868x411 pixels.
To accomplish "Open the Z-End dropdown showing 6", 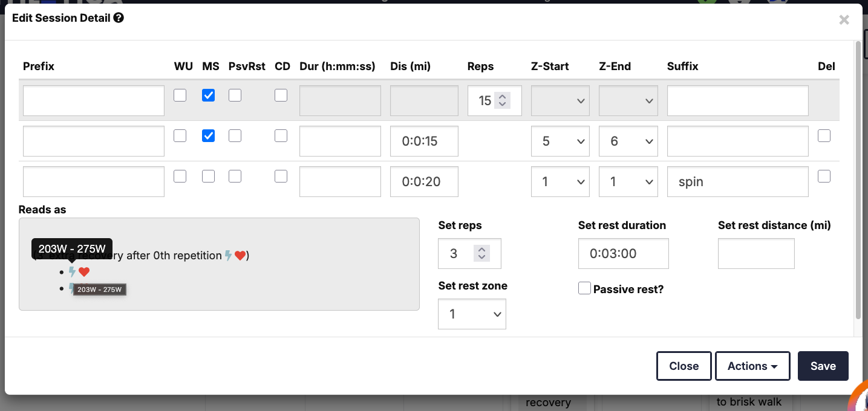I will click(627, 141).
